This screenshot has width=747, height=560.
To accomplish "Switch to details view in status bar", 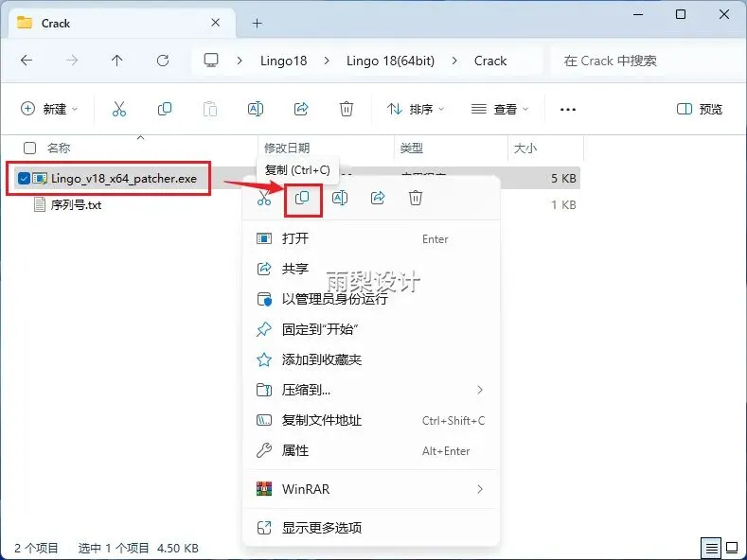I will 712,548.
